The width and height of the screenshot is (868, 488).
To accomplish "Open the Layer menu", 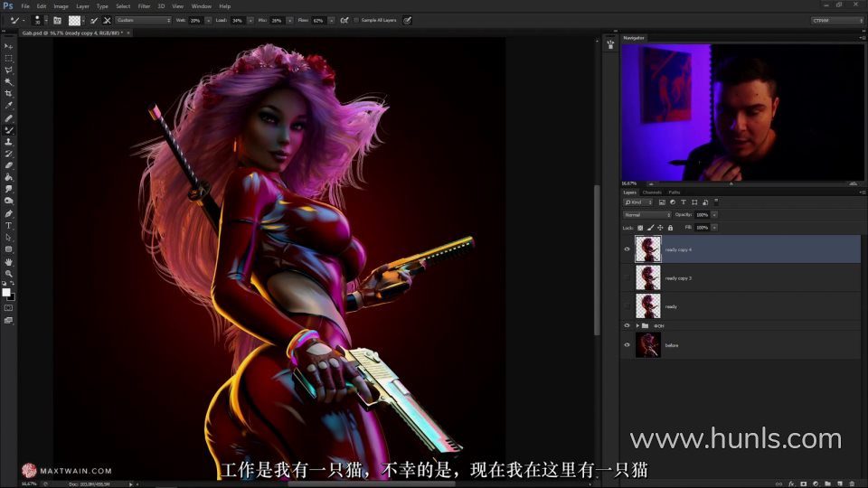I will [x=82, y=6].
